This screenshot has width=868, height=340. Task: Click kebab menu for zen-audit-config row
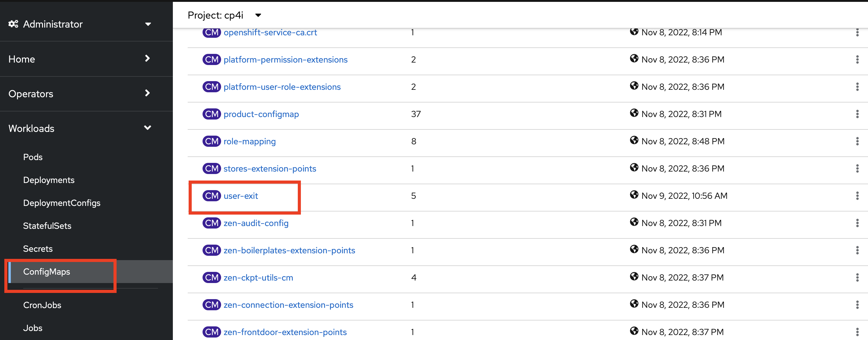tap(857, 223)
